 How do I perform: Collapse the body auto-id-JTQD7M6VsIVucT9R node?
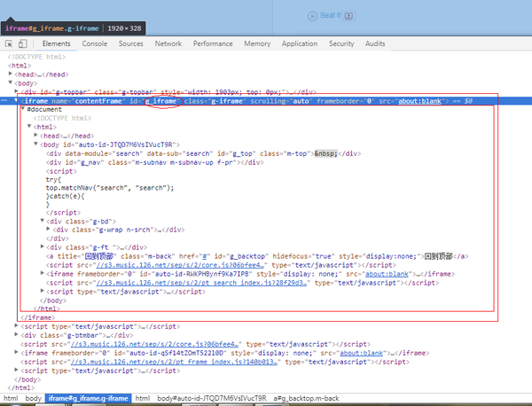pos(35,144)
